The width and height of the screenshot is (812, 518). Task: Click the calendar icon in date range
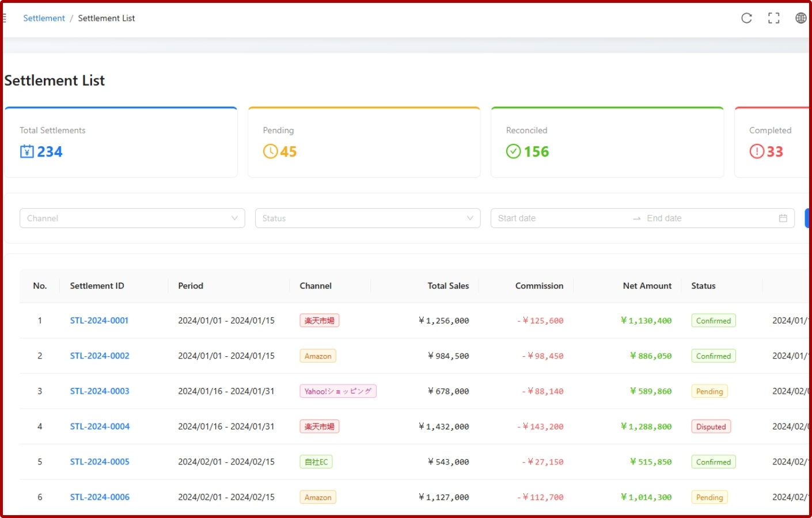[x=783, y=218]
